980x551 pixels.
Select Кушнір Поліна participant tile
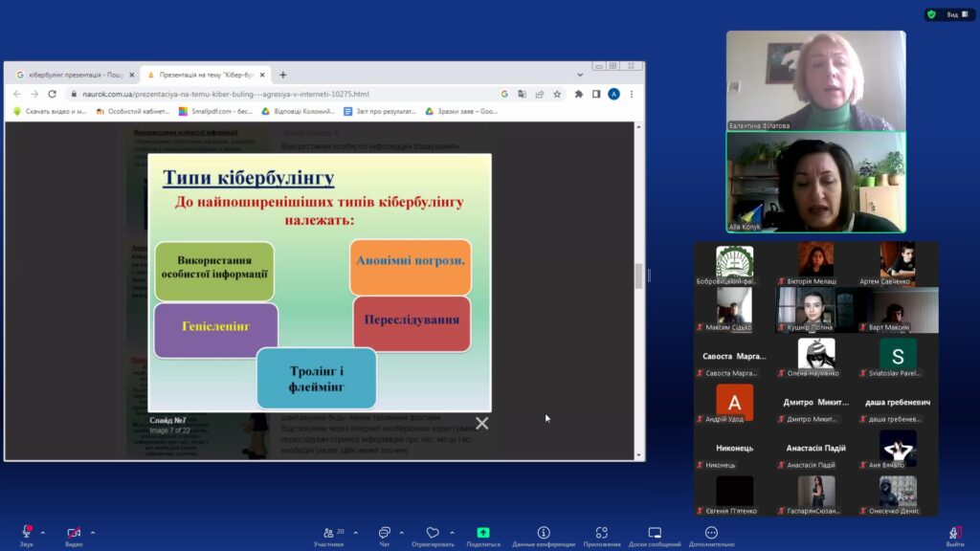coord(815,310)
